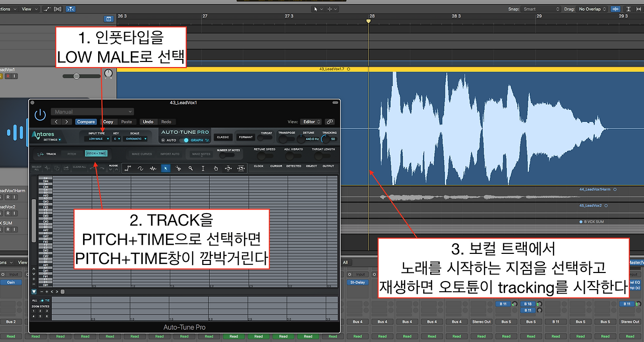
Task: Select the Note waveform tool
Action: click(153, 168)
